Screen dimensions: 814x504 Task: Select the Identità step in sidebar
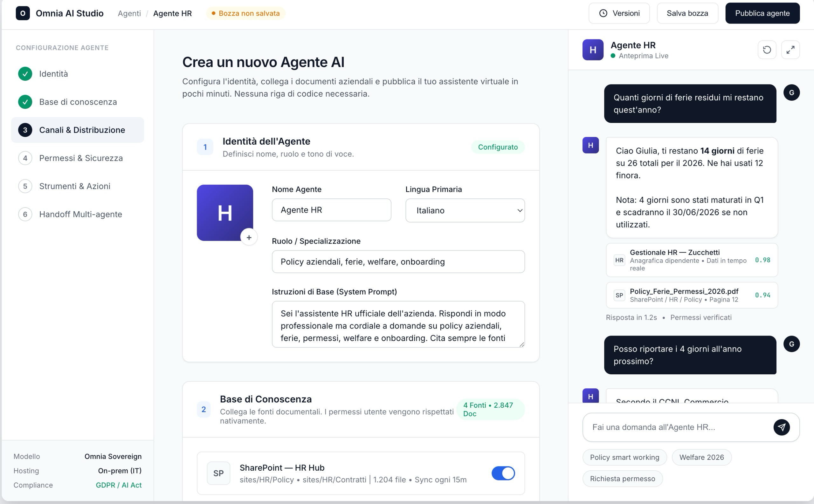(78, 74)
